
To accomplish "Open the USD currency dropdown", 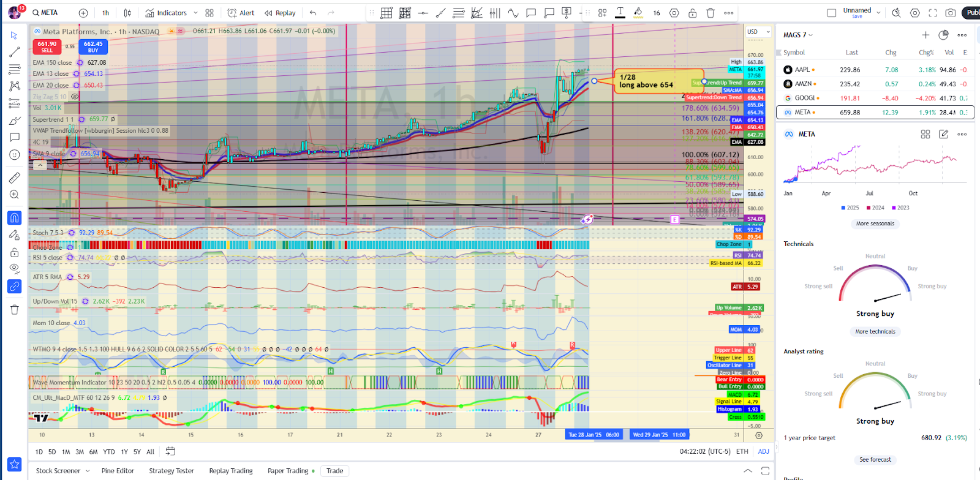I will click(x=757, y=32).
